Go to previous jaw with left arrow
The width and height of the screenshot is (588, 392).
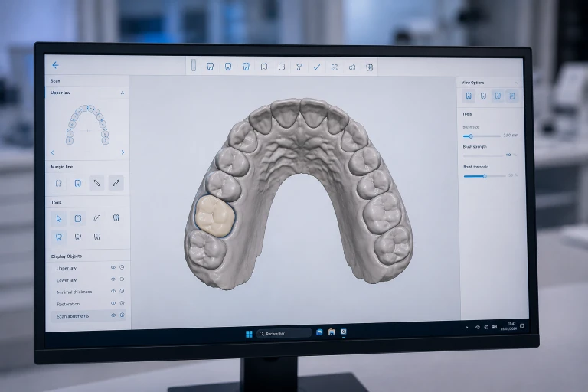click(53, 152)
